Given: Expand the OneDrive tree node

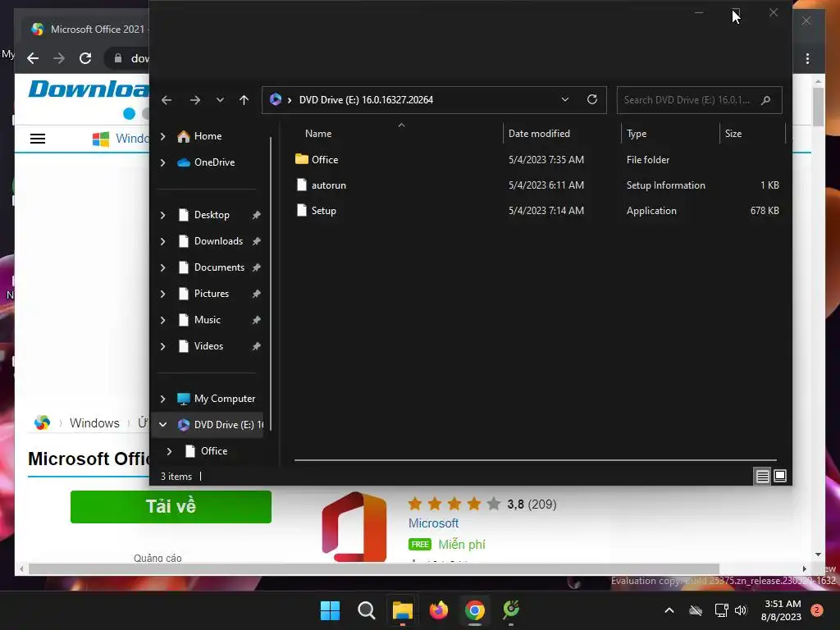Looking at the screenshot, I should (x=163, y=163).
